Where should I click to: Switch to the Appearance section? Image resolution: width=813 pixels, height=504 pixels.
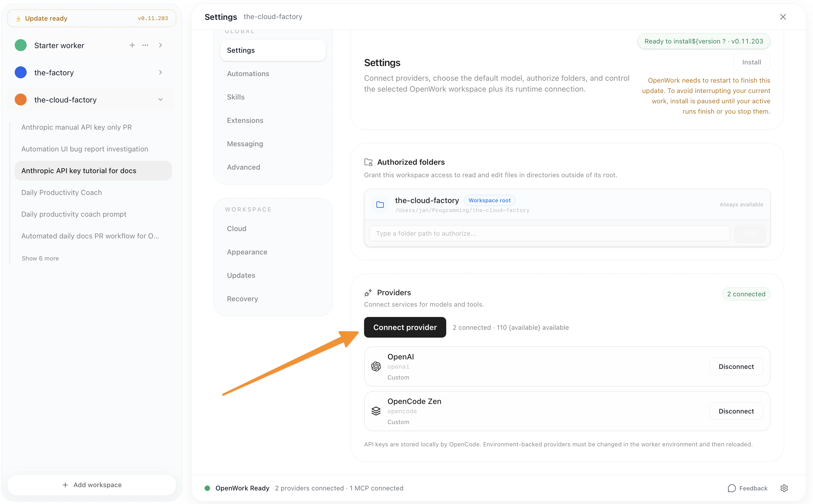click(x=247, y=252)
